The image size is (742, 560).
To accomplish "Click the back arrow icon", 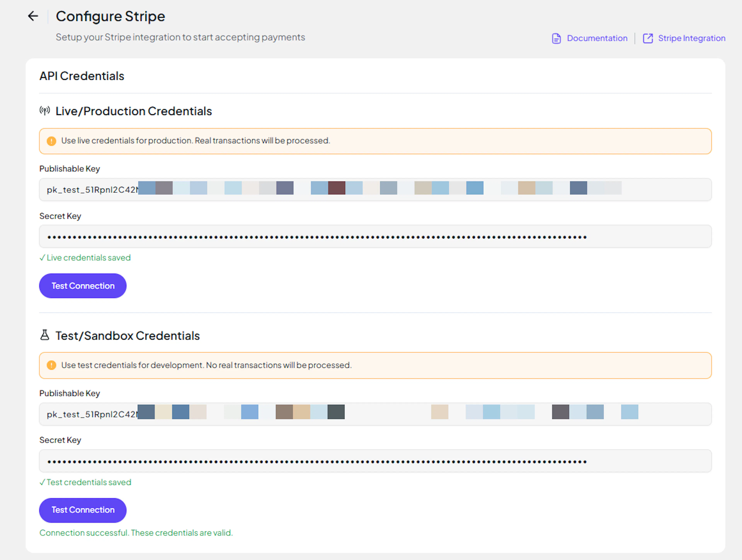I will (x=33, y=16).
